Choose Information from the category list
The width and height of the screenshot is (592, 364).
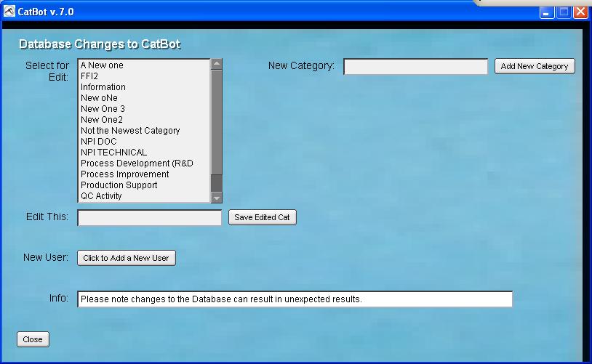tap(143, 87)
